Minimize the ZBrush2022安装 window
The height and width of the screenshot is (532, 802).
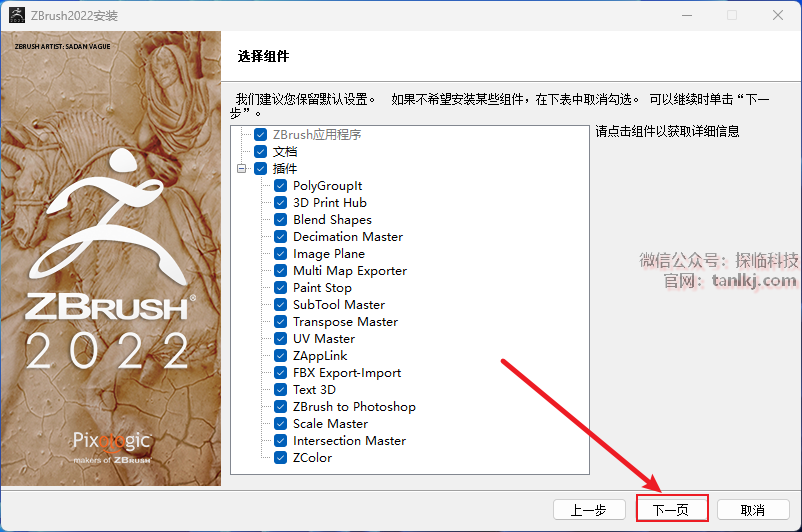tap(687, 15)
